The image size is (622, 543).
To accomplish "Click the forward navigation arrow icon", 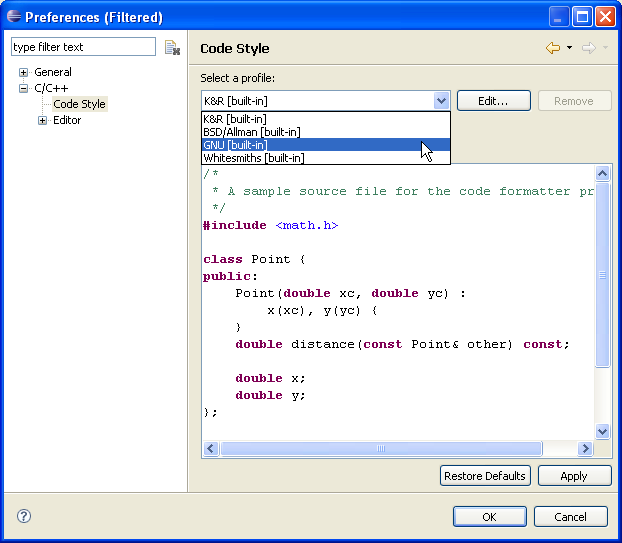I will [x=588, y=48].
